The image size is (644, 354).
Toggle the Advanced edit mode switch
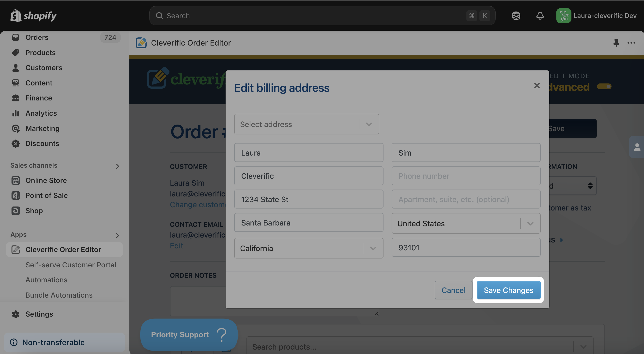(604, 87)
